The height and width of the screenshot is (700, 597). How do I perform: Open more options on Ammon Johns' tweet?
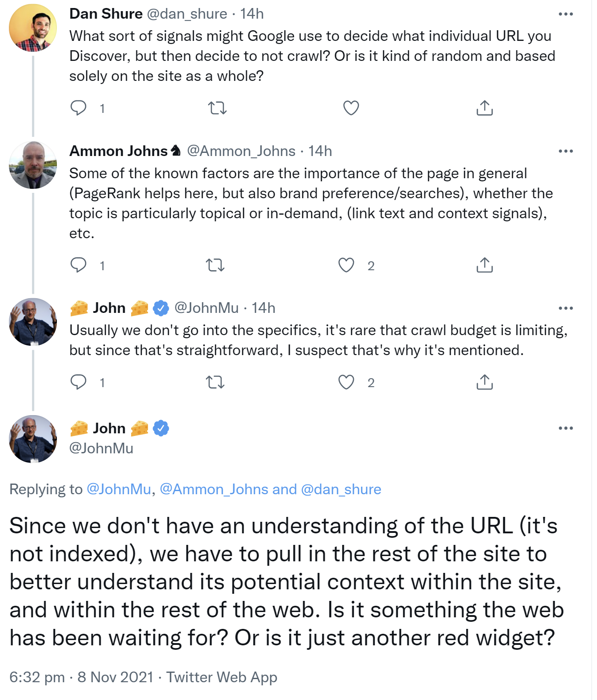coord(565,151)
